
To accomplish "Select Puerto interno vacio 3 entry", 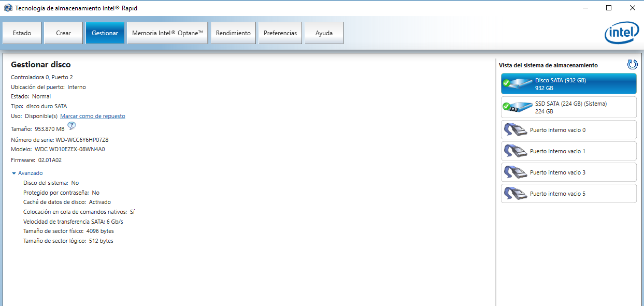I will click(569, 172).
